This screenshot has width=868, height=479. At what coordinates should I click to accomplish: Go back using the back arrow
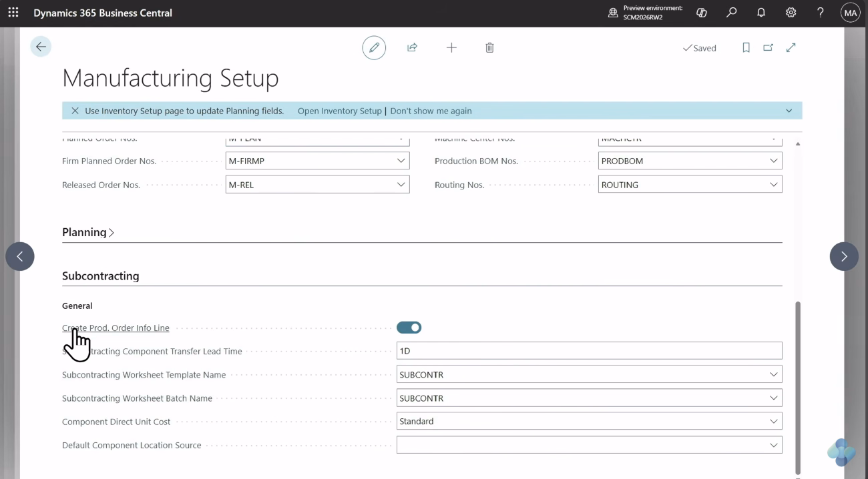pos(41,47)
